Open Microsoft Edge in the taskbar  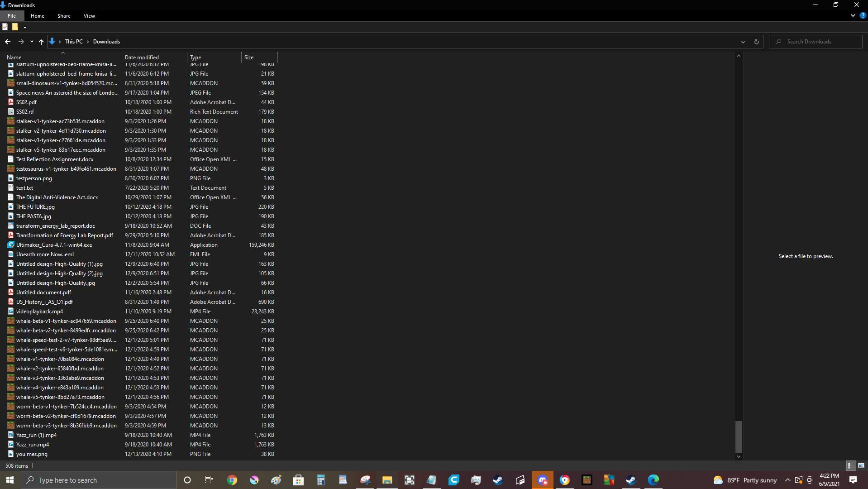tap(653, 480)
